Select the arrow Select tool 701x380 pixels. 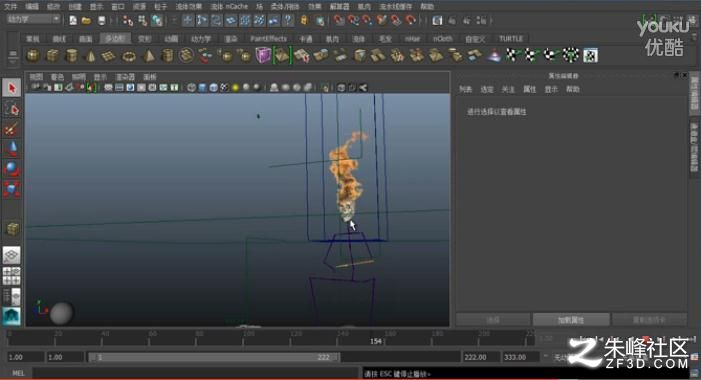tap(12, 88)
